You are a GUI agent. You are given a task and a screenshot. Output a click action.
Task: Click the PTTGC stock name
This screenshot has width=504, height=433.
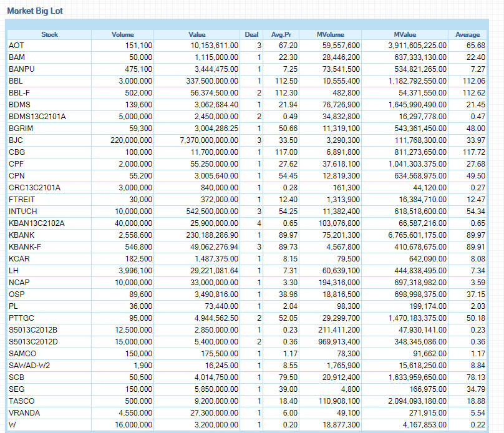(21, 318)
